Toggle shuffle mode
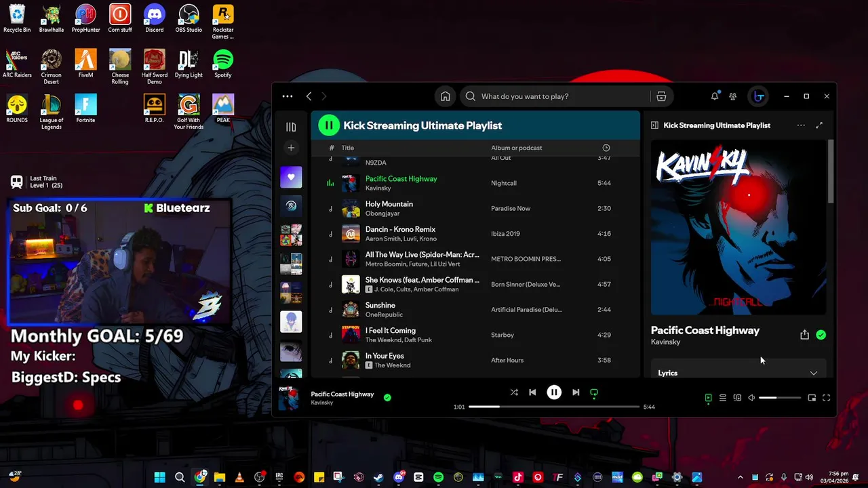The width and height of the screenshot is (868, 488). point(514,392)
